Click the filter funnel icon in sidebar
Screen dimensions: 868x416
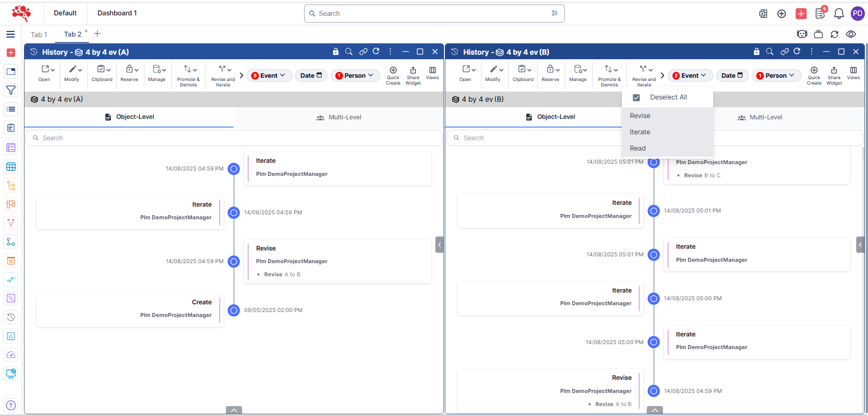point(11,90)
